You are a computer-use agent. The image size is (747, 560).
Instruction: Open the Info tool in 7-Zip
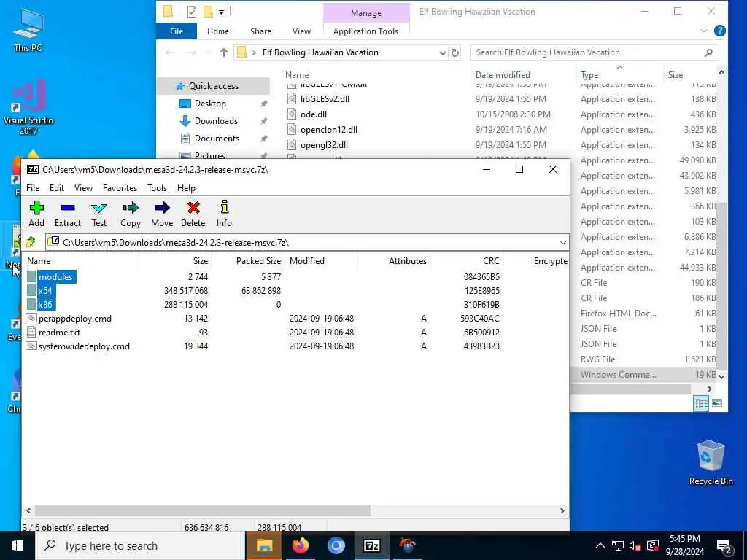[x=224, y=214]
